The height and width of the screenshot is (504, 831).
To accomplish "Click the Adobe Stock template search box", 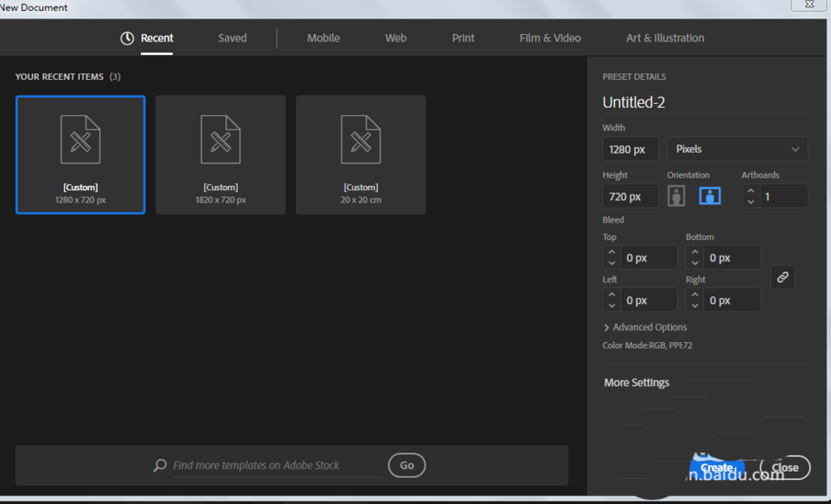I will pos(278,465).
